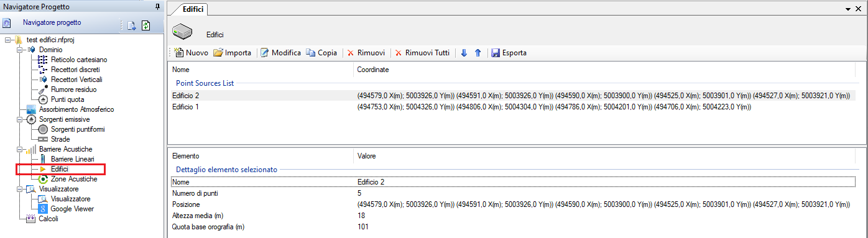Open the Calcoli tree item

[48, 219]
